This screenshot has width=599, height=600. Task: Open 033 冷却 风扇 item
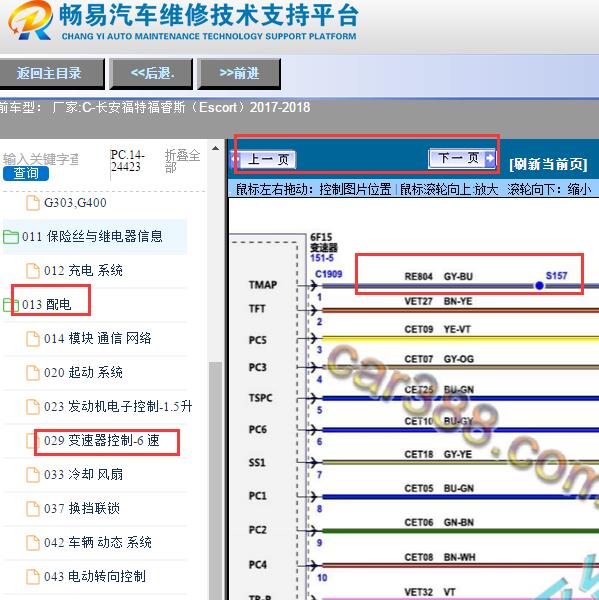pyautogui.click(x=83, y=474)
